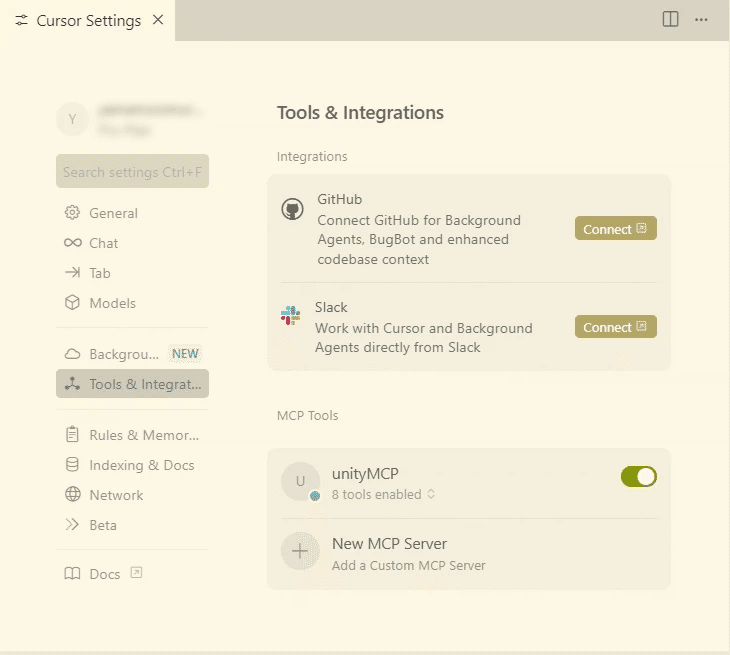Toggle the split editor layout icon
Viewport: 730px width, 655px height.
671,20
